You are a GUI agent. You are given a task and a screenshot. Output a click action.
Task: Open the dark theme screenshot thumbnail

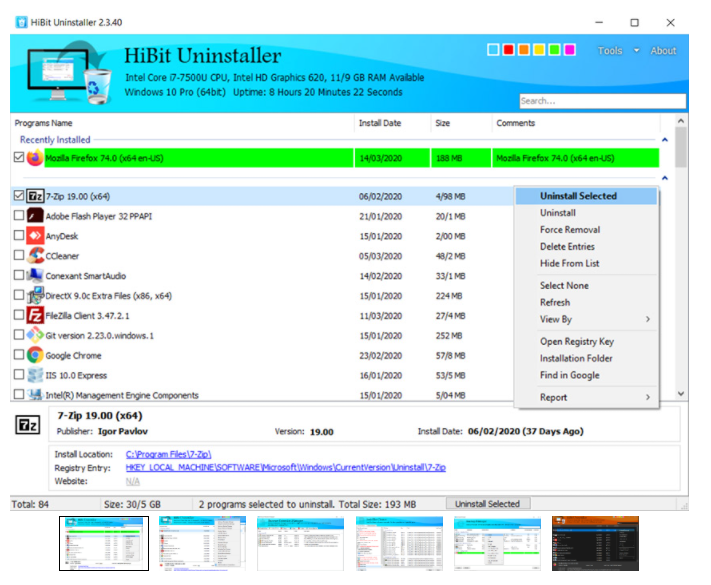[x=595, y=543]
